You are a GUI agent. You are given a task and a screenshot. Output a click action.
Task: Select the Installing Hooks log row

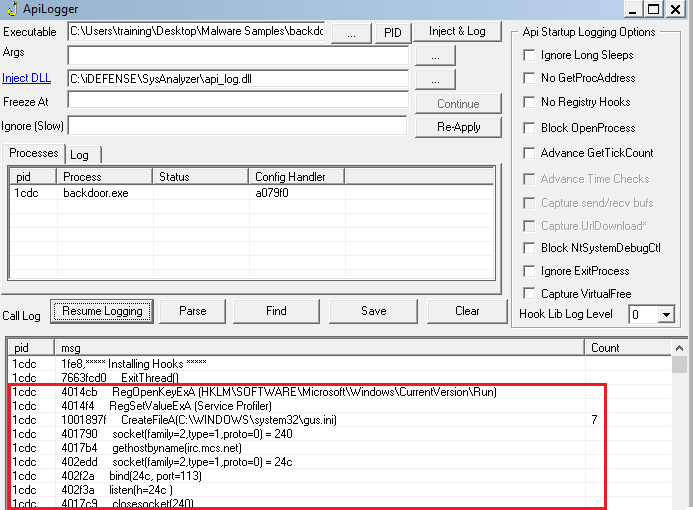coord(340,364)
